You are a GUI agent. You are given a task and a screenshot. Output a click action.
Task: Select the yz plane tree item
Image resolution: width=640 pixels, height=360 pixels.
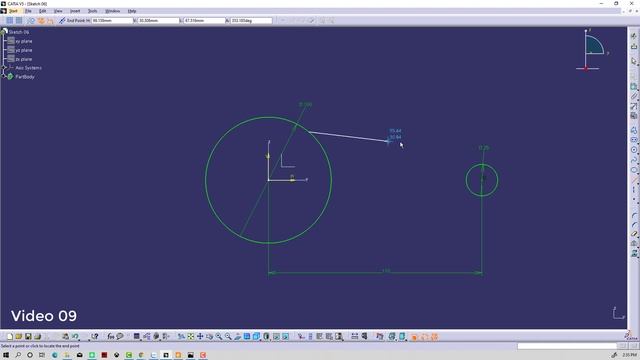tap(24, 50)
